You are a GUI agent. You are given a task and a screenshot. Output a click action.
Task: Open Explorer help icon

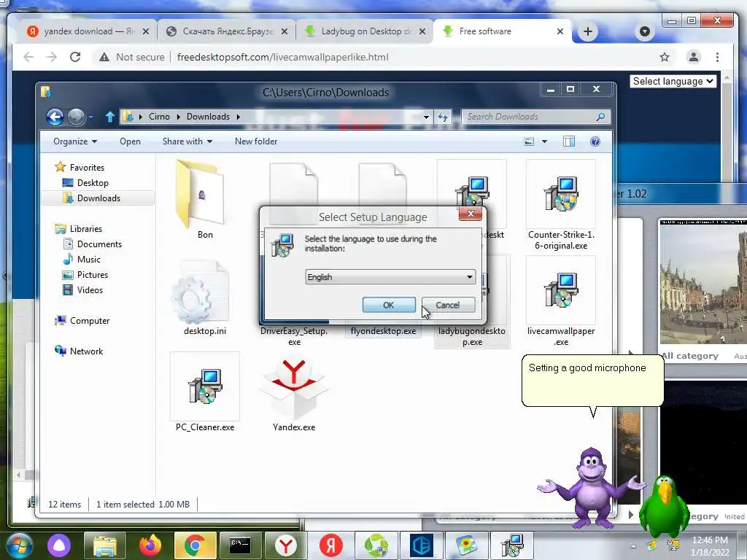click(x=595, y=141)
